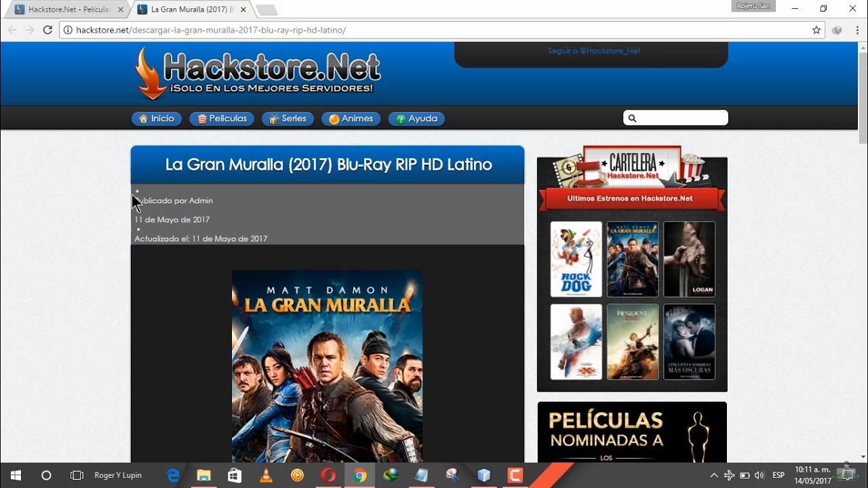
Task: Open Windows Store from the taskbar
Action: pyautogui.click(x=235, y=475)
